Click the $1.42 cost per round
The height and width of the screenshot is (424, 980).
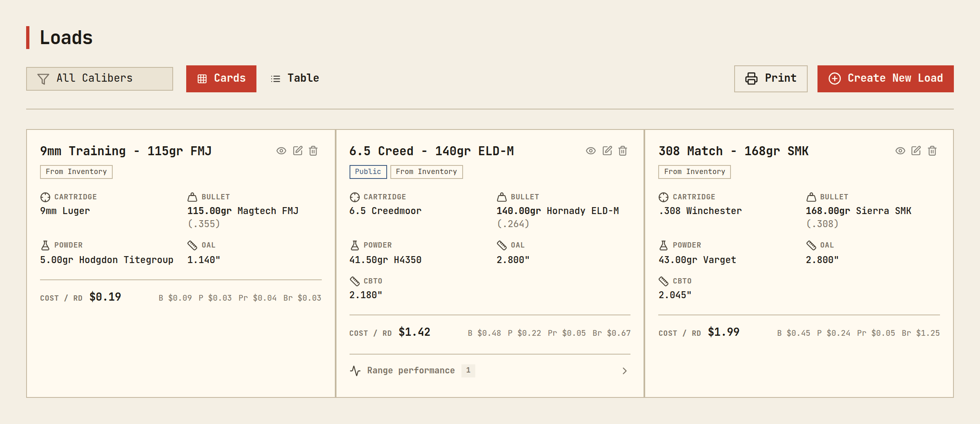[x=414, y=332]
